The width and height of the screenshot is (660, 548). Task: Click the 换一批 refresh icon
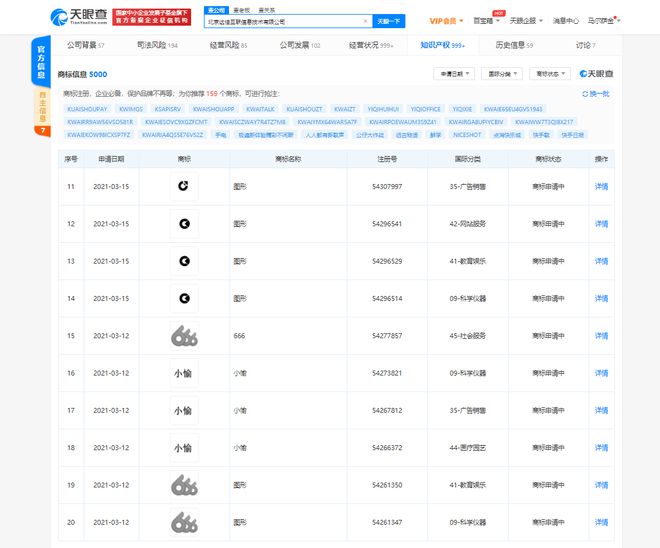(585, 94)
